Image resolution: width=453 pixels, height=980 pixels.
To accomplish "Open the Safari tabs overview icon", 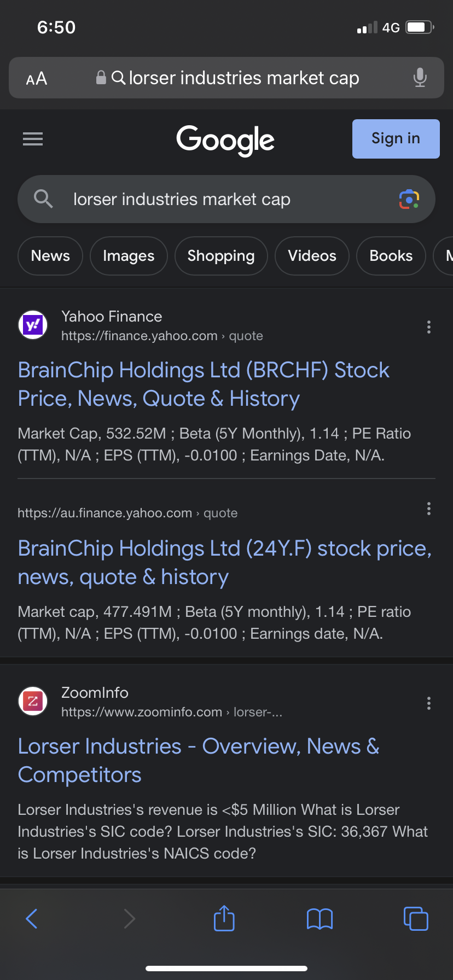I will tap(416, 918).
